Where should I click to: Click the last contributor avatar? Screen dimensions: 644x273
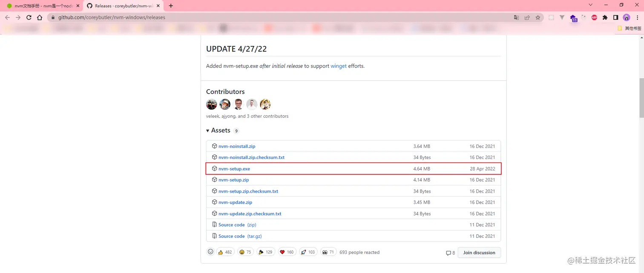[265, 104]
